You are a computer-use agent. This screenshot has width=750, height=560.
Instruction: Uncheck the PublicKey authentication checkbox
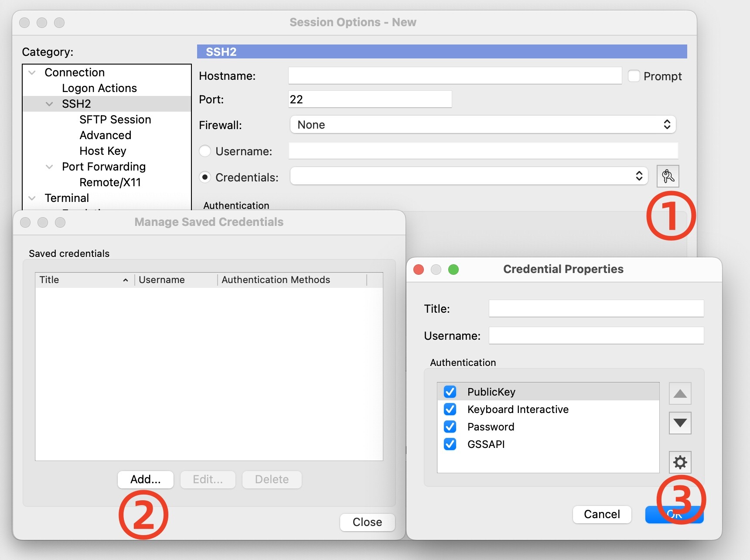450,392
